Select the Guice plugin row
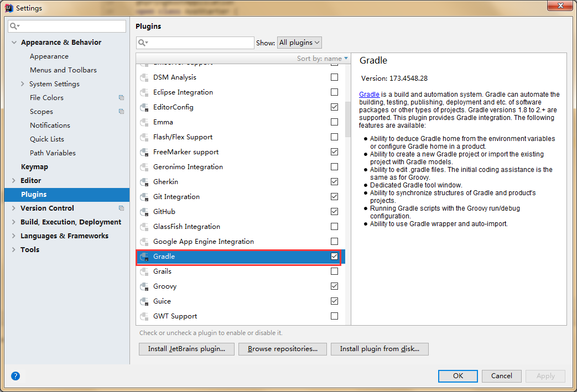The width and height of the screenshot is (577, 392). [x=241, y=301]
